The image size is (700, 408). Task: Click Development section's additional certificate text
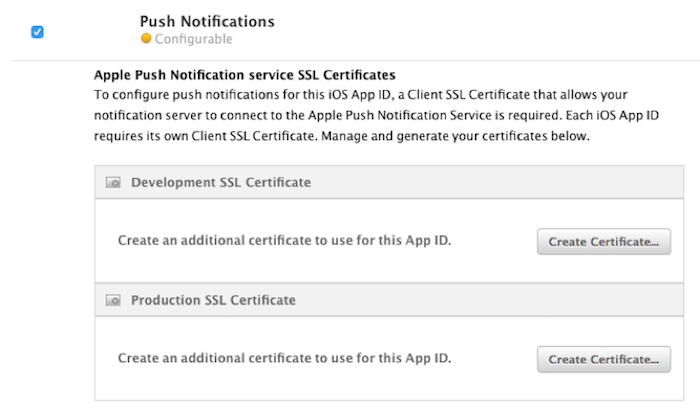pyautogui.click(x=284, y=241)
